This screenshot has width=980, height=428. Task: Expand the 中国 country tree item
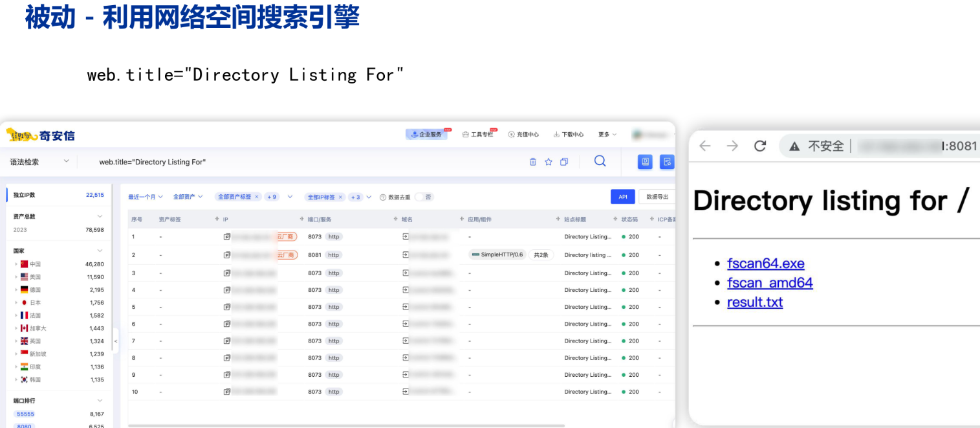16,264
